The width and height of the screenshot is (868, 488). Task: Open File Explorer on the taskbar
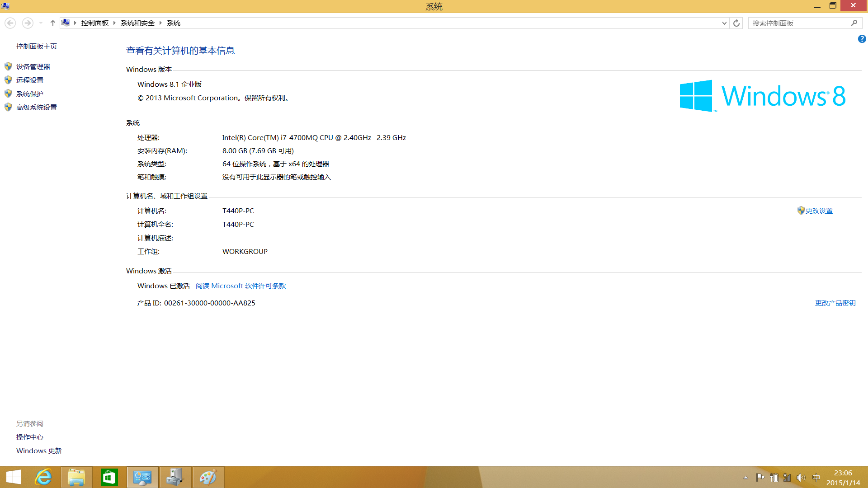pyautogui.click(x=76, y=477)
